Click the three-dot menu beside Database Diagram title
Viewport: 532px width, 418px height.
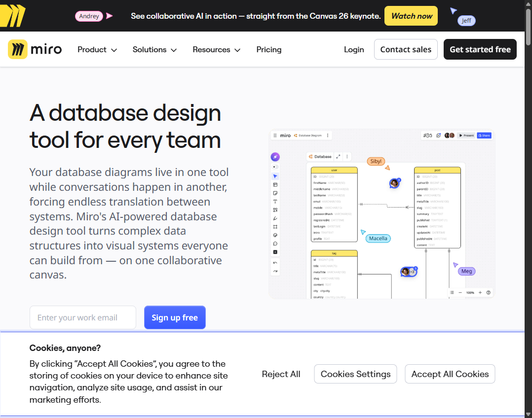pos(327,135)
